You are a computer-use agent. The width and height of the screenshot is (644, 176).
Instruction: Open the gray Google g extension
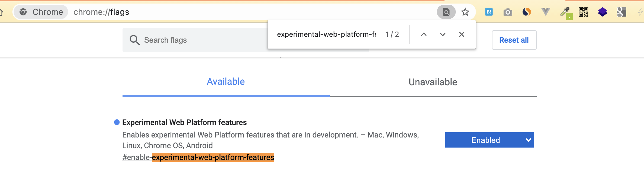621,12
